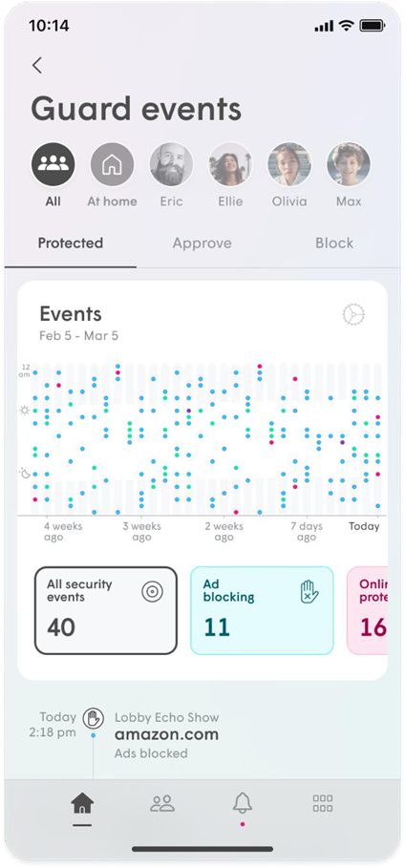Select the At home filter icon
The height and width of the screenshot is (868, 405).
pyautogui.click(x=113, y=164)
